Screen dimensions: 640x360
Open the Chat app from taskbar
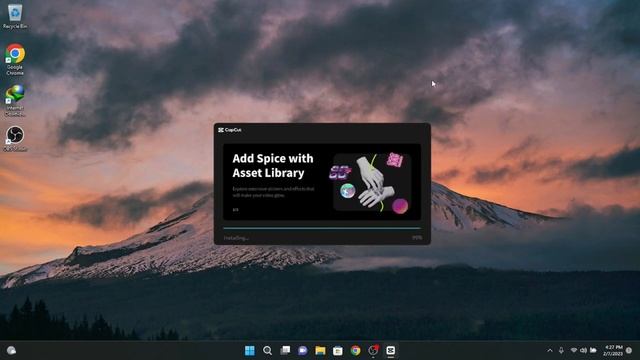tap(302, 350)
